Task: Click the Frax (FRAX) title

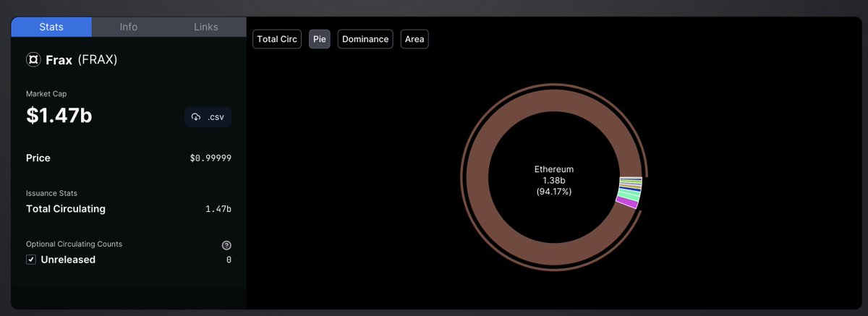Action: (82, 60)
